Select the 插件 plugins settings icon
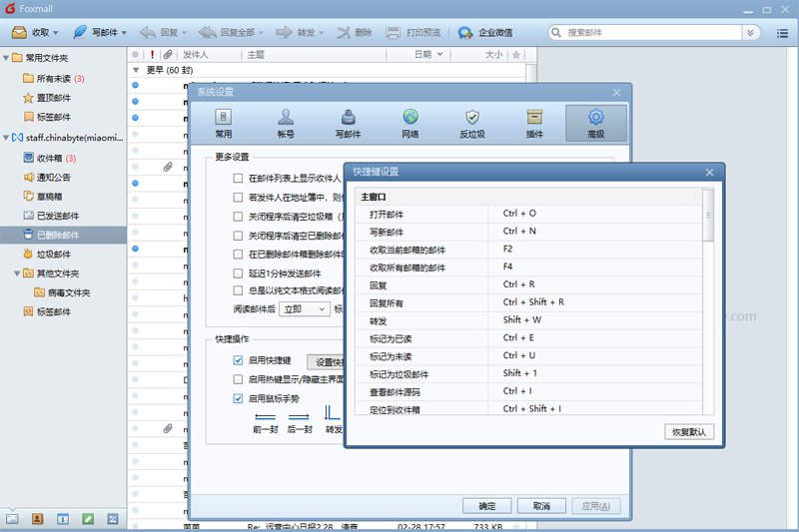Image resolution: width=799 pixels, height=532 pixels. [533, 117]
